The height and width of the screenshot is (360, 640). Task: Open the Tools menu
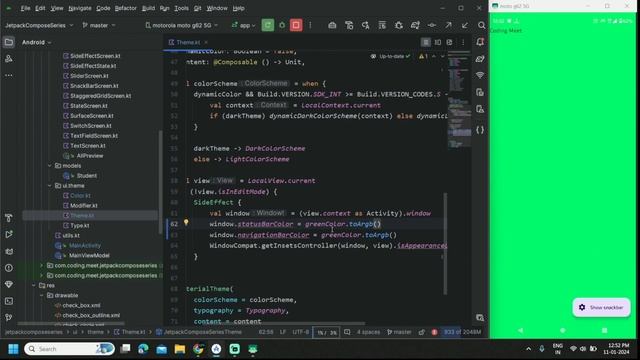point(181,8)
